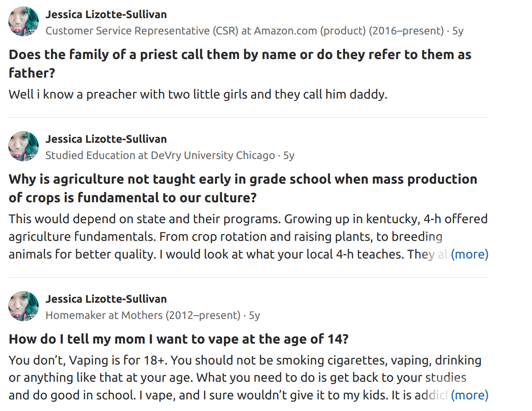Viewport: 532px width, 411px height.
Task: Expand agriculture answer with (more)
Action: click(470, 254)
